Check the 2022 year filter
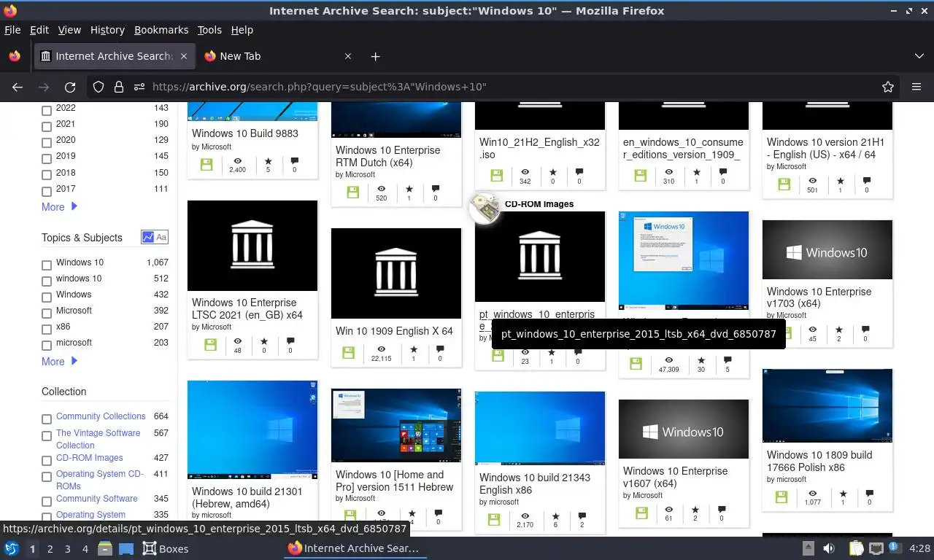 (x=47, y=111)
